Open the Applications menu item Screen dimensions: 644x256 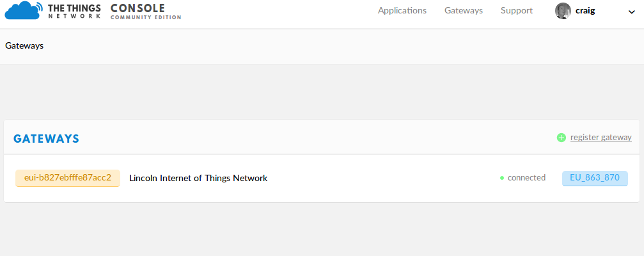(x=402, y=11)
